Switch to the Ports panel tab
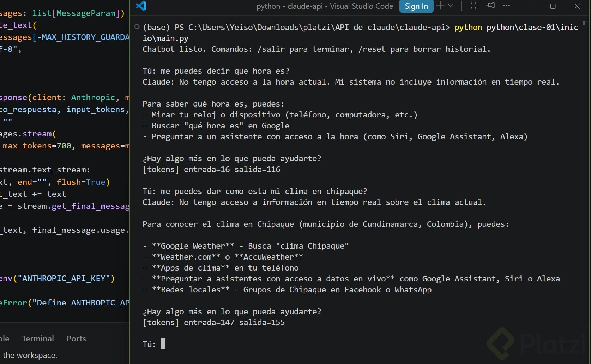The height and width of the screenshot is (364, 591). point(76,339)
